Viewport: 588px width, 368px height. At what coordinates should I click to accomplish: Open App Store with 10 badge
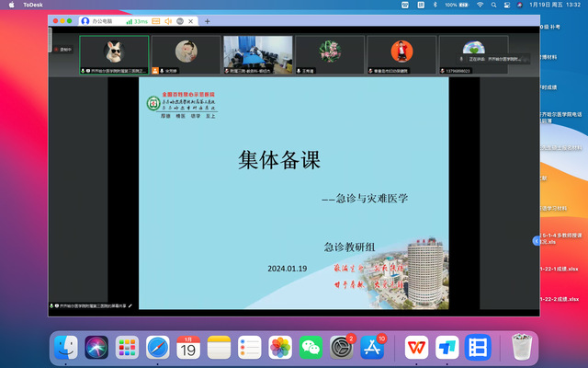pyautogui.click(x=373, y=347)
